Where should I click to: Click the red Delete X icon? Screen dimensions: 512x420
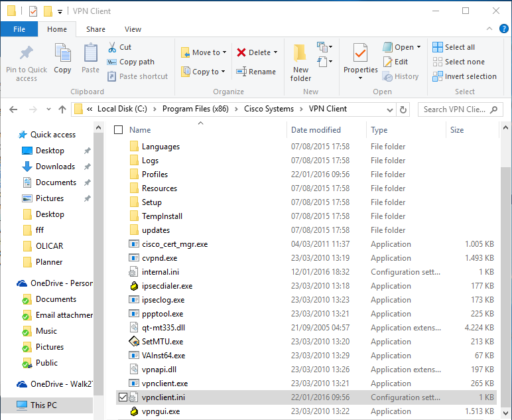241,52
